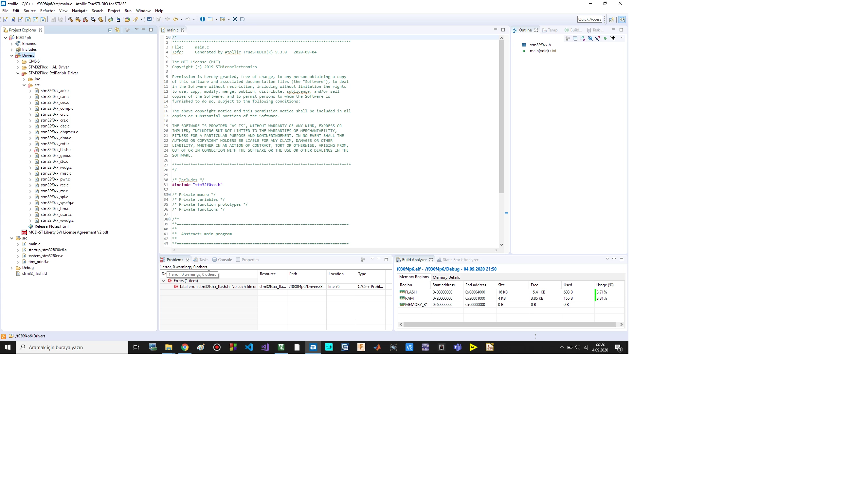Select the RAM memory region row

pos(511,298)
